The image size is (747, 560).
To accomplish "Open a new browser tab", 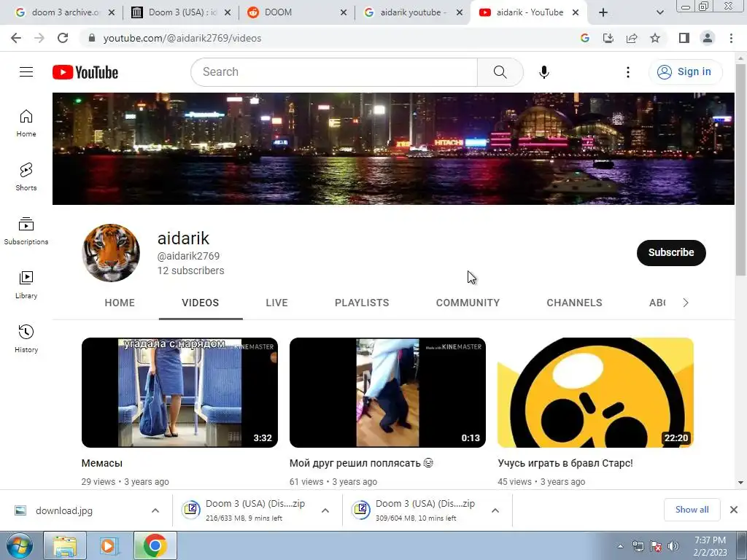I will tap(603, 13).
